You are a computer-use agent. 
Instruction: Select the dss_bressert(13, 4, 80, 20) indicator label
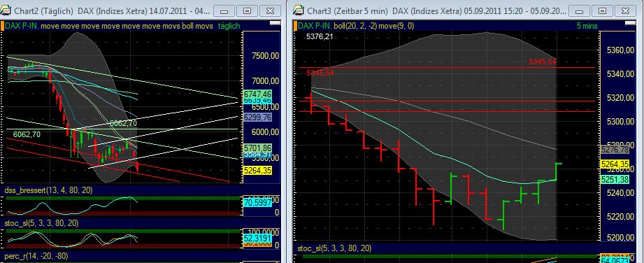click(x=48, y=190)
